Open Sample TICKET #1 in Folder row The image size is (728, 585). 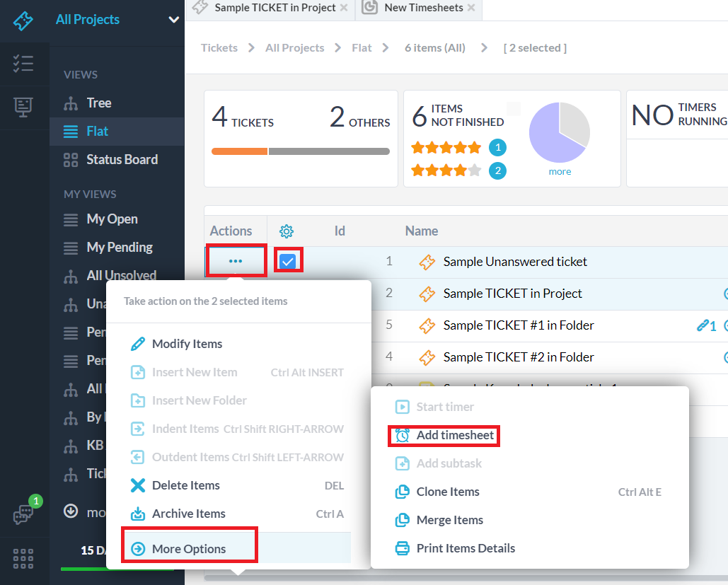(519, 325)
